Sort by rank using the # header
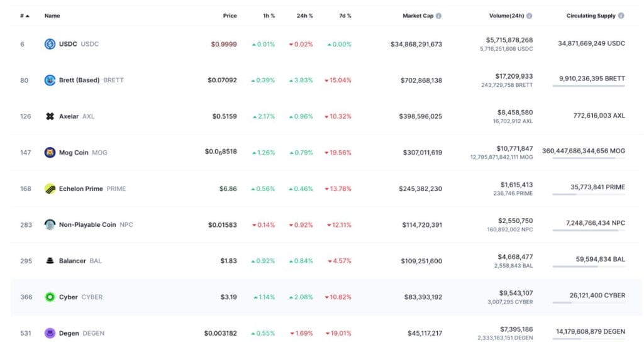The width and height of the screenshot is (644, 352). 25,16
